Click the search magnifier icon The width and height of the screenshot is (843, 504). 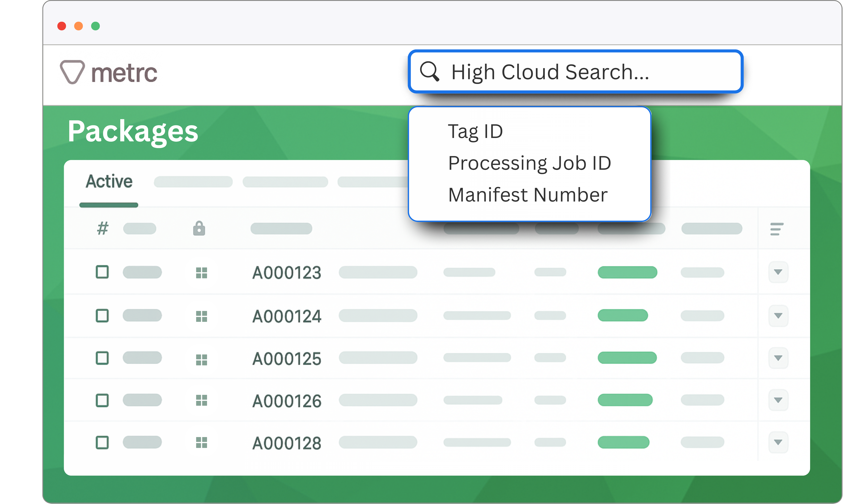click(430, 72)
